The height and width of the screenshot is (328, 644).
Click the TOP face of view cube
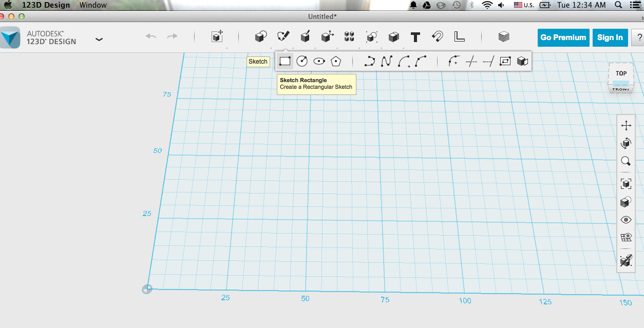tap(621, 73)
